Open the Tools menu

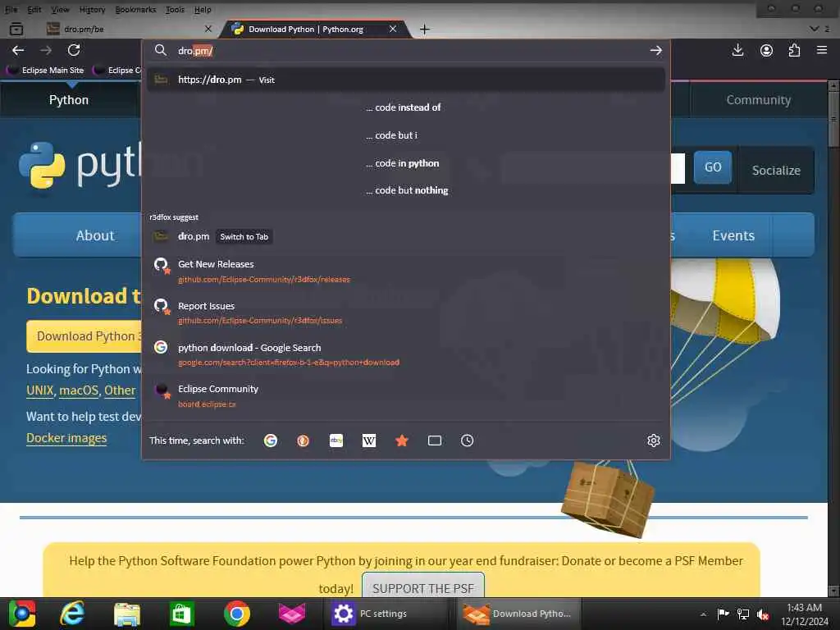(x=175, y=10)
